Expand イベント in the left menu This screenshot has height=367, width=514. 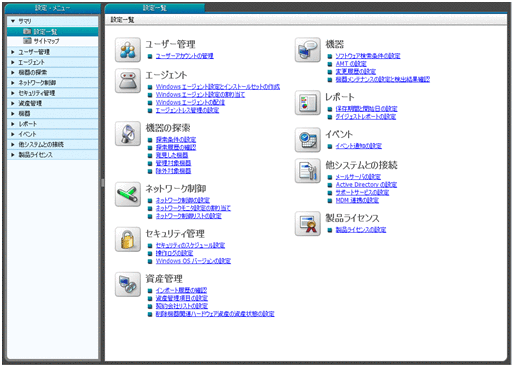(13, 134)
